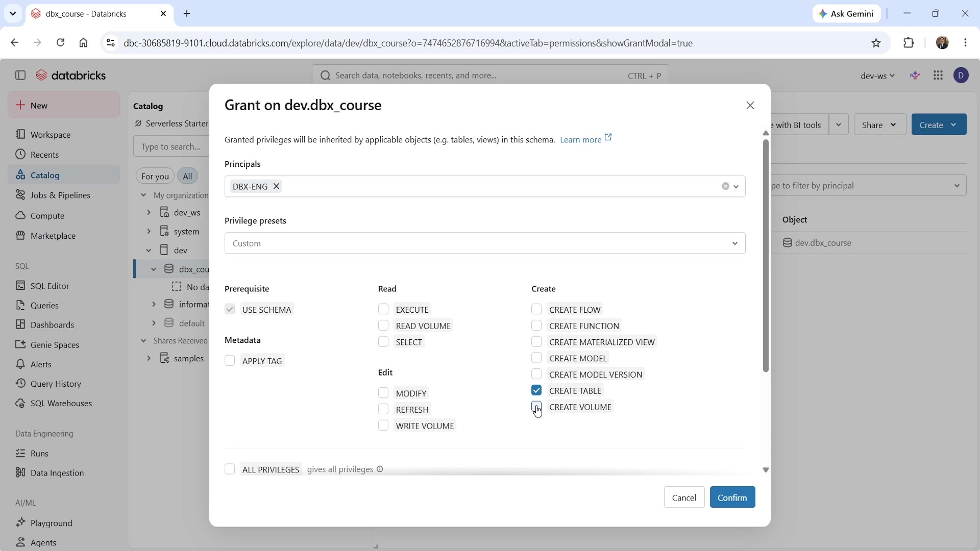Screen dimensions: 980x551
Task: Expand the dev_ws catalog node
Action: pyautogui.click(x=149, y=212)
